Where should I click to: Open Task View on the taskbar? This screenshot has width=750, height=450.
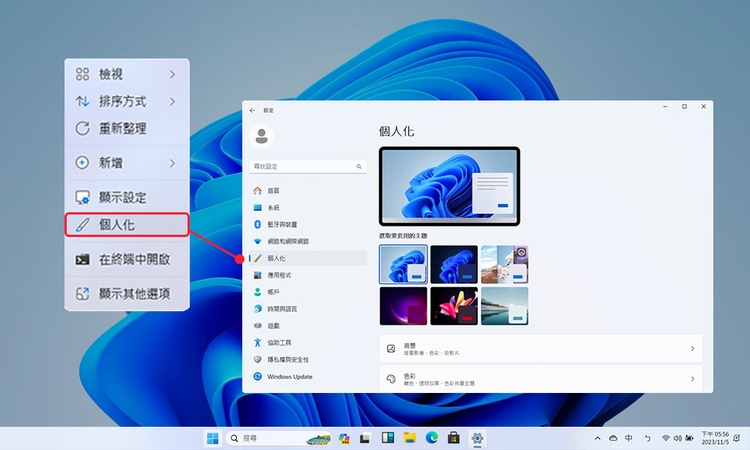tap(366, 438)
